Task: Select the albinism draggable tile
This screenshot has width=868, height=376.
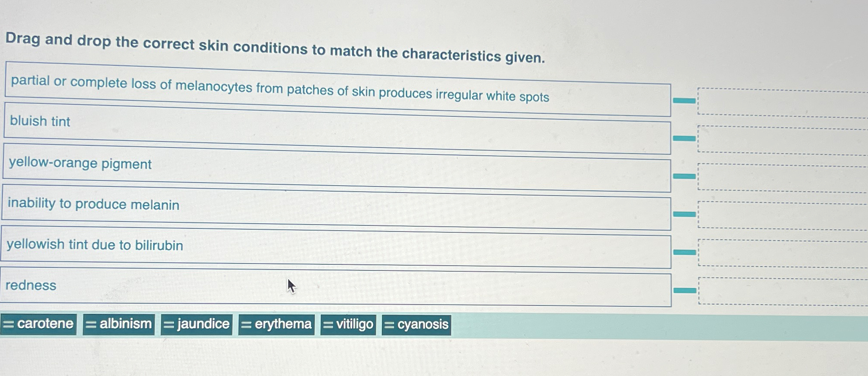Action: tap(119, 324)
